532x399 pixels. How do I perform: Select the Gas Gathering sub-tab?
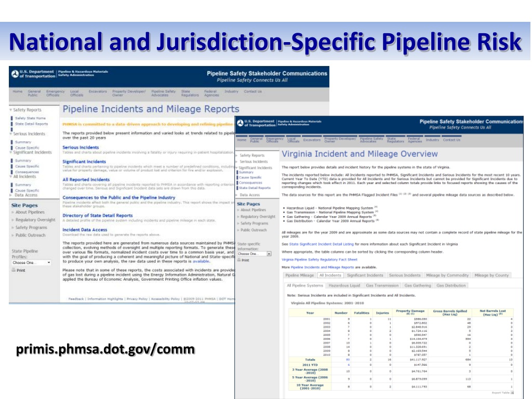point(418,286)
